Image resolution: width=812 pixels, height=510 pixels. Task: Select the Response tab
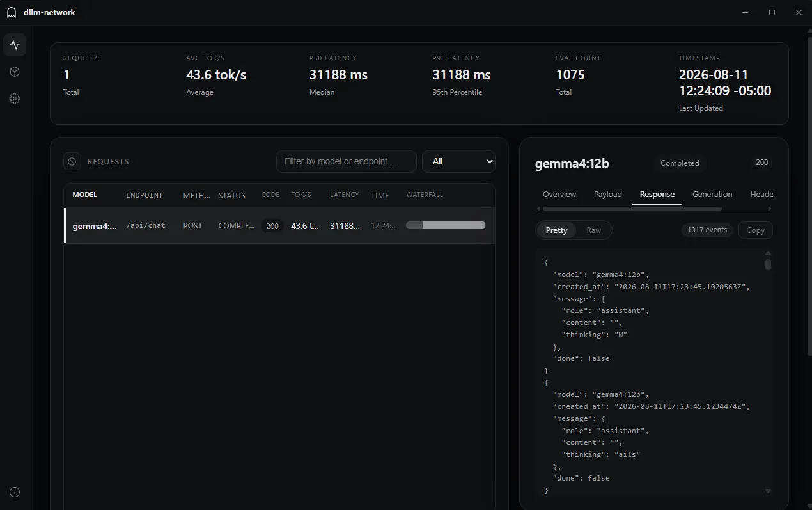tap(657, 195)
